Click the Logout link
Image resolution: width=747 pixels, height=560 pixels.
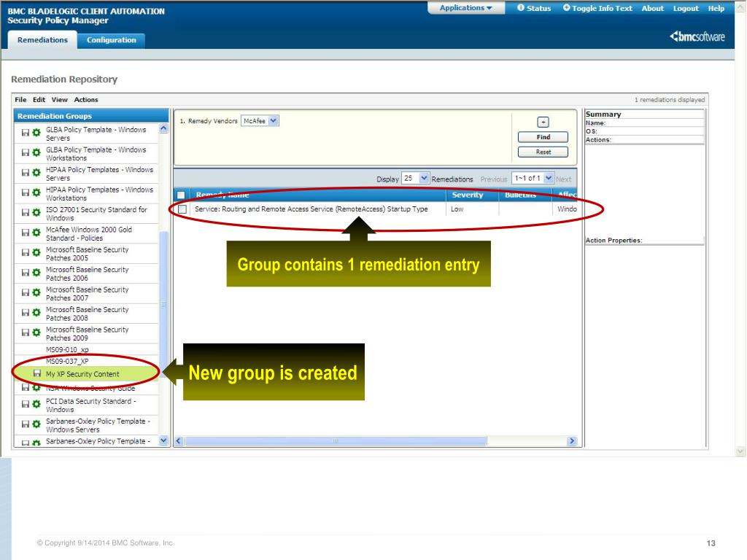[x=686, y=8]
